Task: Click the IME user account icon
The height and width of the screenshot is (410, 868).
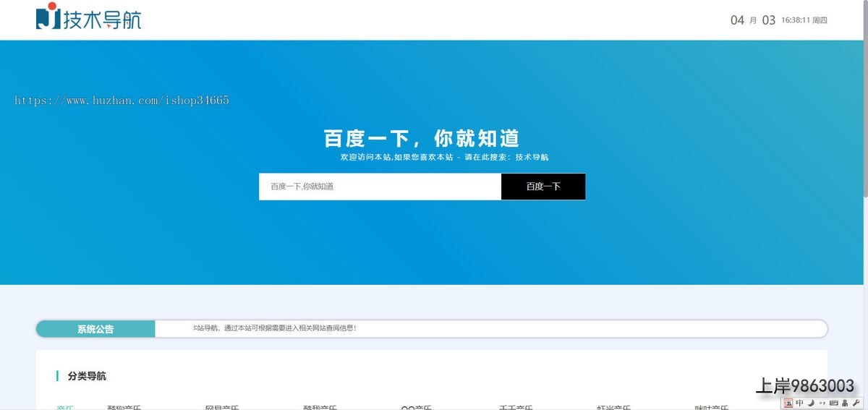Action: [844, 403]
